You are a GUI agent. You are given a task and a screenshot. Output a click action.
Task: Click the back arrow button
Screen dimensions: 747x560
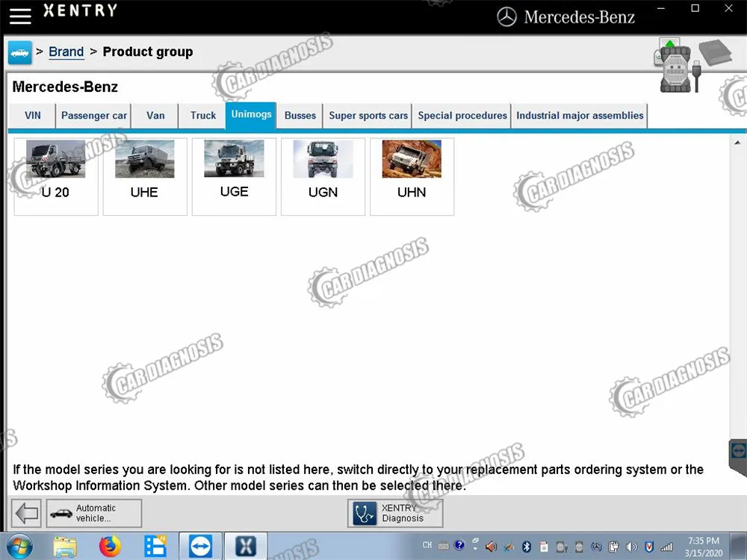coord(26,514)
